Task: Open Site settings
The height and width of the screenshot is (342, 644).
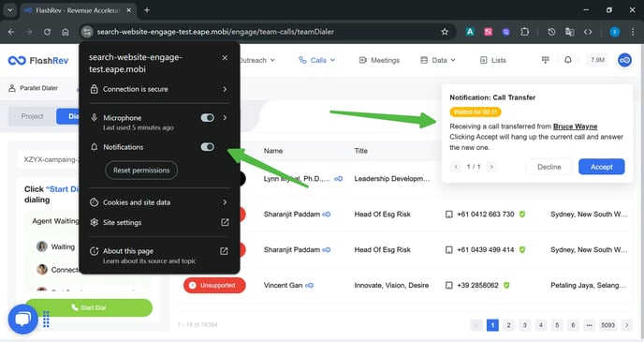Action: pyautogui.click(x=159, y=222)
